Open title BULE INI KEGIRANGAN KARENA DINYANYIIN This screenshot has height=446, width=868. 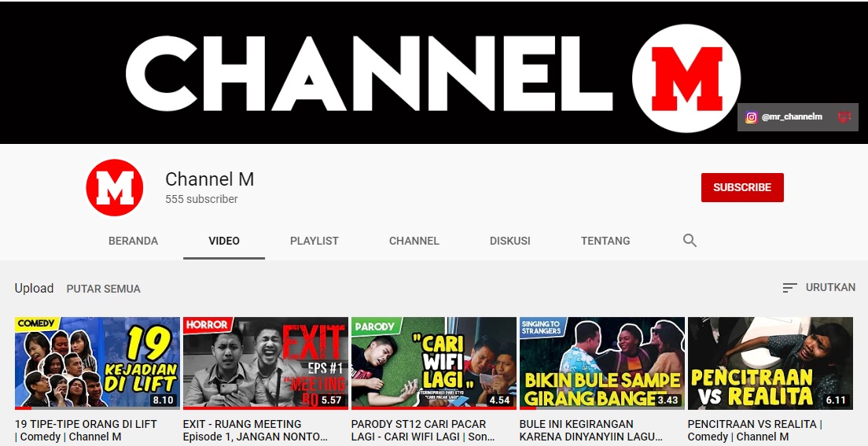(591, 430)
